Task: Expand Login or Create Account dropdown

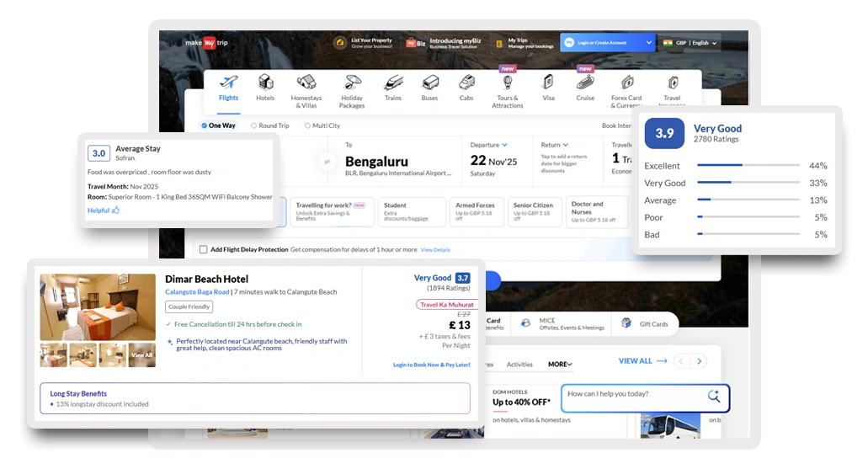Action: click(x=649, y=43)
